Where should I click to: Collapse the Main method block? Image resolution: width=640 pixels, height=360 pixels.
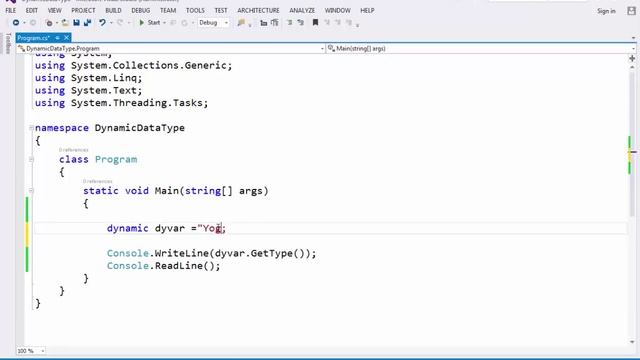(31, 191)
